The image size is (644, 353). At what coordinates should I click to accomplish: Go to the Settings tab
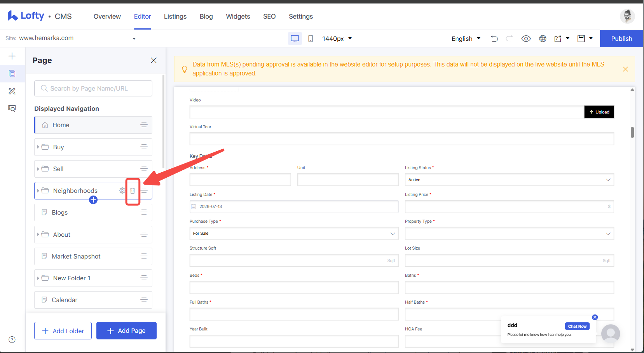[301, 16]
